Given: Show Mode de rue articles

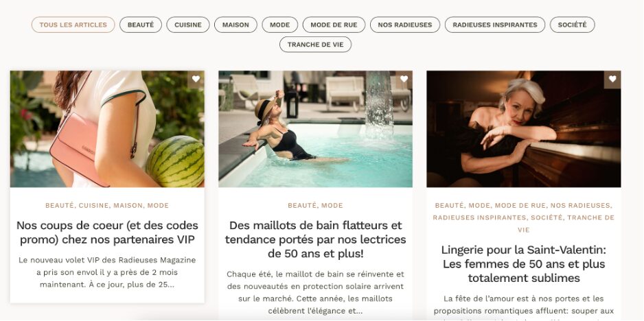Looking at the screenshot, I should pyautogui.click(x=334, y=25).
